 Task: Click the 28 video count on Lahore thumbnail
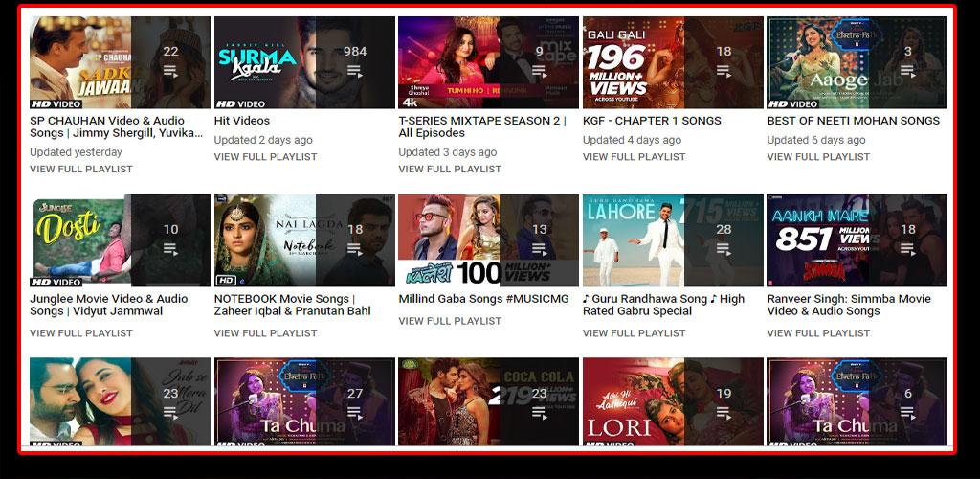click(724, 230)
